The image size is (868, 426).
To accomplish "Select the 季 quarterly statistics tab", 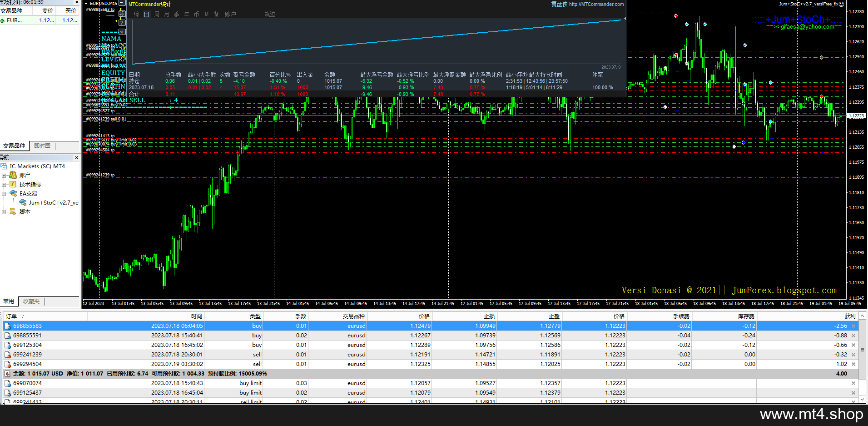I will tap(177, 14).
